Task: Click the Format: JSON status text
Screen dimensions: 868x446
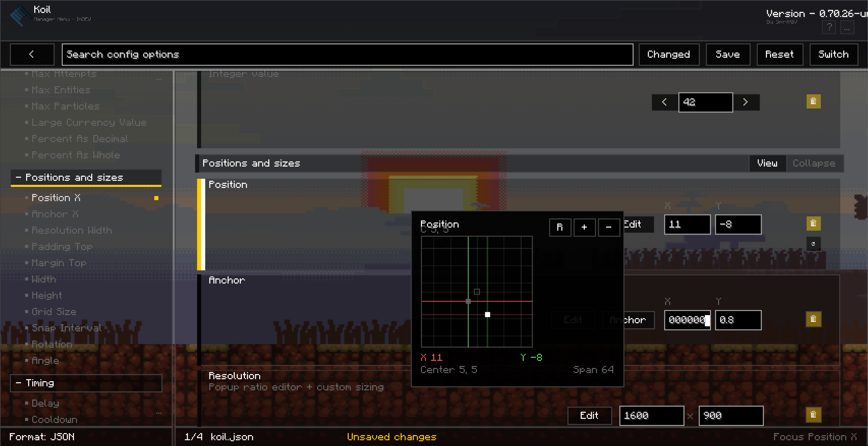Action: click(x=42, y=437)
